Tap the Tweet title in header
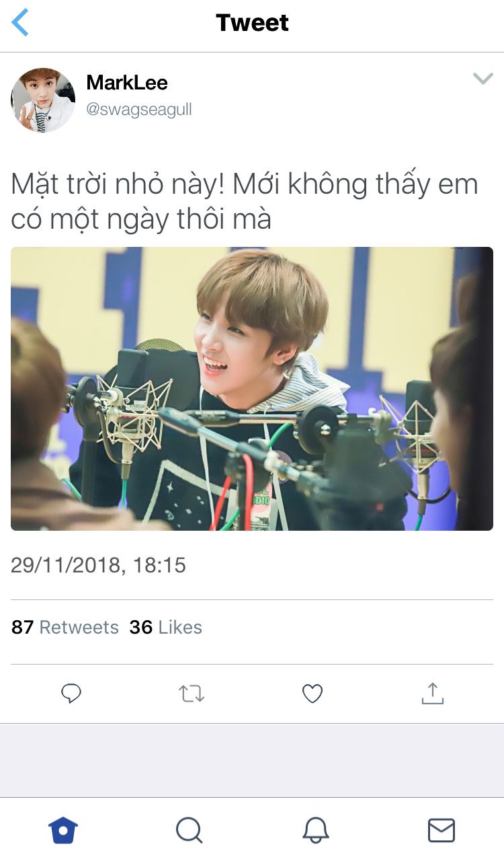This screenshot has width=504, height=861. pos(252,23)
